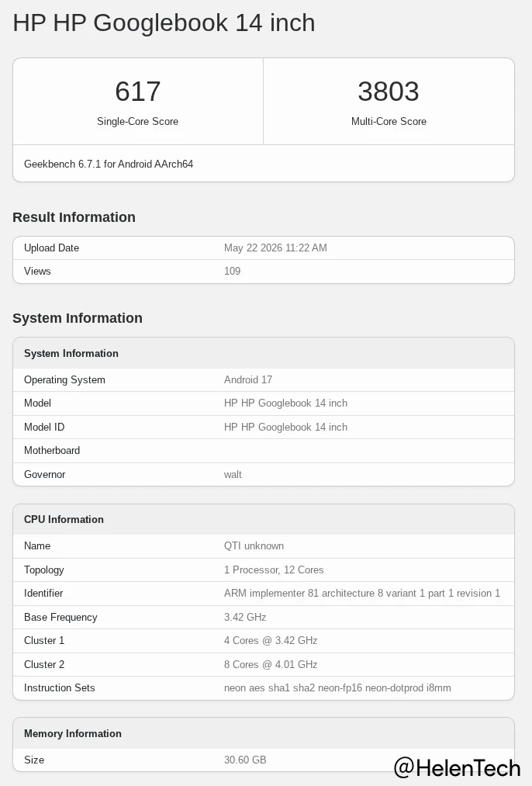Select 1 Processor, 12 Cores value
532x786 pixels.
pos(274,570)
